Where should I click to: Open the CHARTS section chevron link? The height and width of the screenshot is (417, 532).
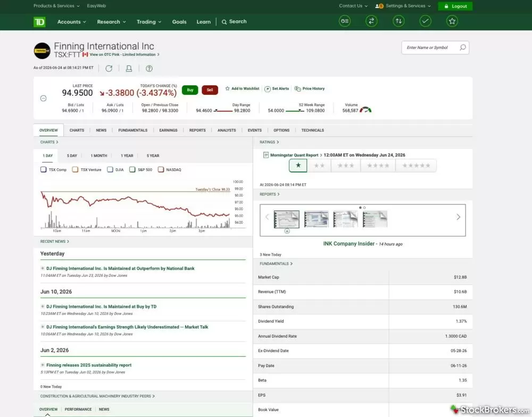[x=49, y=142]
